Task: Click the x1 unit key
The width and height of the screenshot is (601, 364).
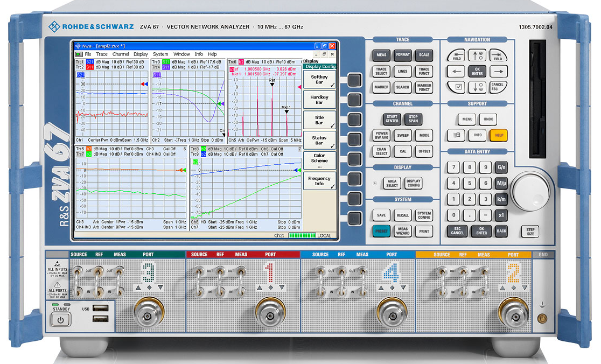Action: (x=501, y=215)
